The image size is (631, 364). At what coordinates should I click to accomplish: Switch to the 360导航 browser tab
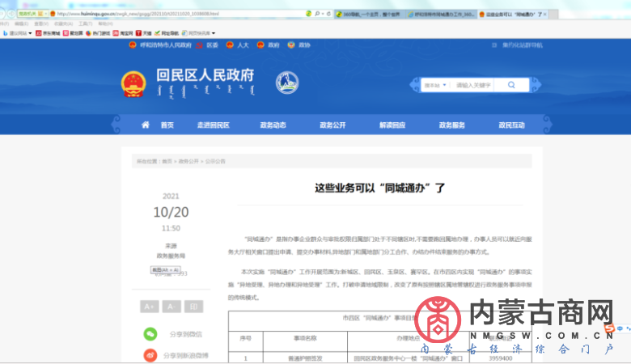369,14
